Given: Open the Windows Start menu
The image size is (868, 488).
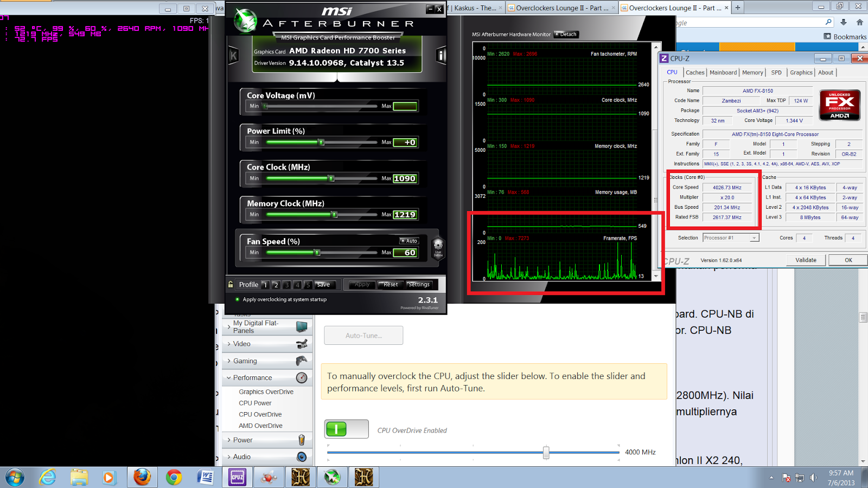Looking at the screenshot, I should [x=15, y=477].
